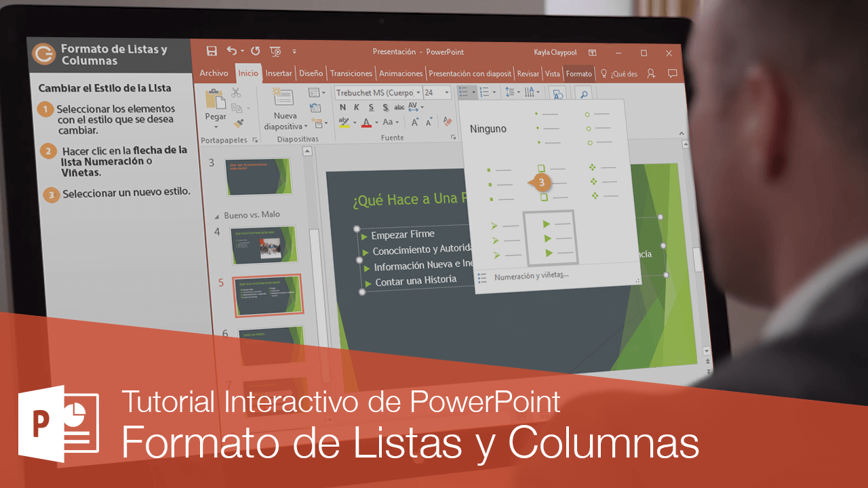Click Numeración y viñetas... option
This screenshot has width=868, height=488.
click(531, 276)
